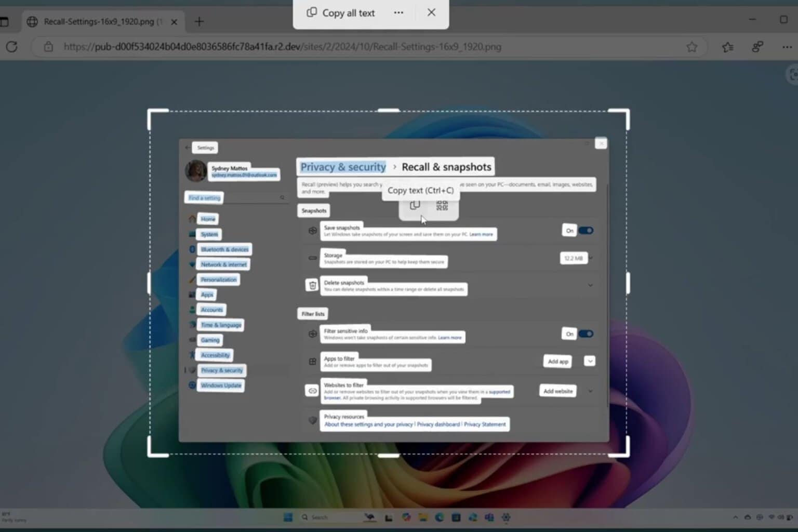Select System in Settings sidebar
This screenshot has height=532, width=798.
209,234
